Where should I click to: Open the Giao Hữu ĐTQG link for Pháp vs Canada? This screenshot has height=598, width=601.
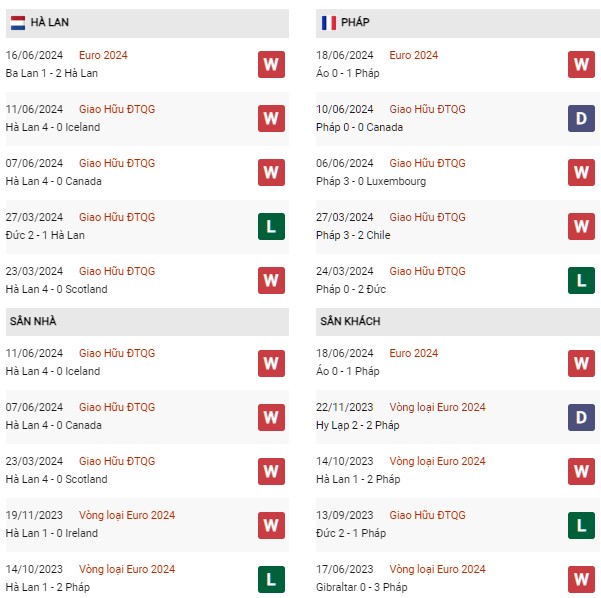coord(427,109)
